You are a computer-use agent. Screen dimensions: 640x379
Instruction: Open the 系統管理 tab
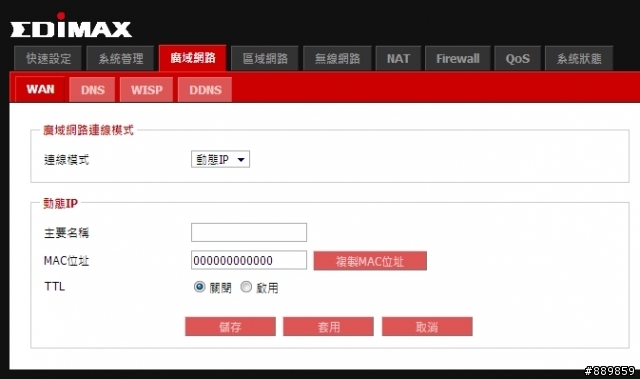click(x=120, y=59)
